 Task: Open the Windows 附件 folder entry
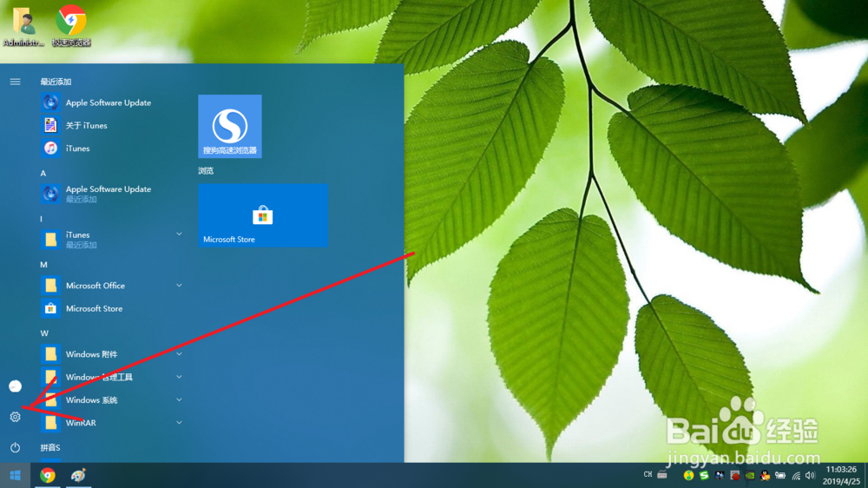click(111, 354)
